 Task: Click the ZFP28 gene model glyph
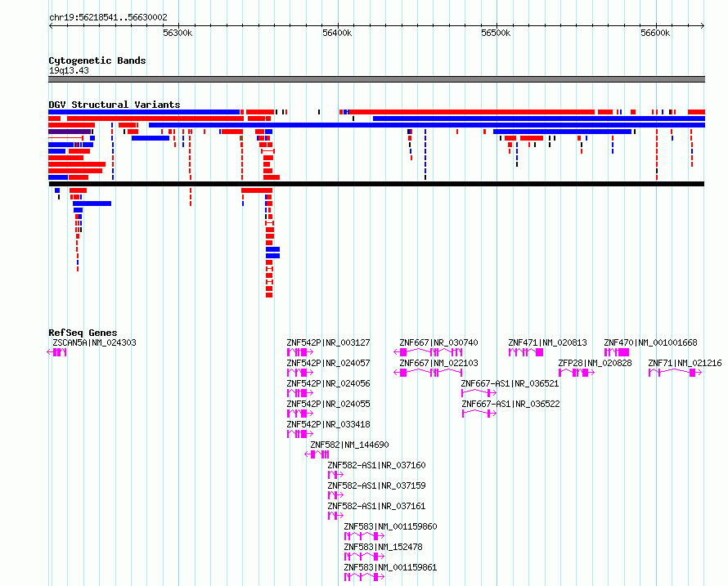577,373
